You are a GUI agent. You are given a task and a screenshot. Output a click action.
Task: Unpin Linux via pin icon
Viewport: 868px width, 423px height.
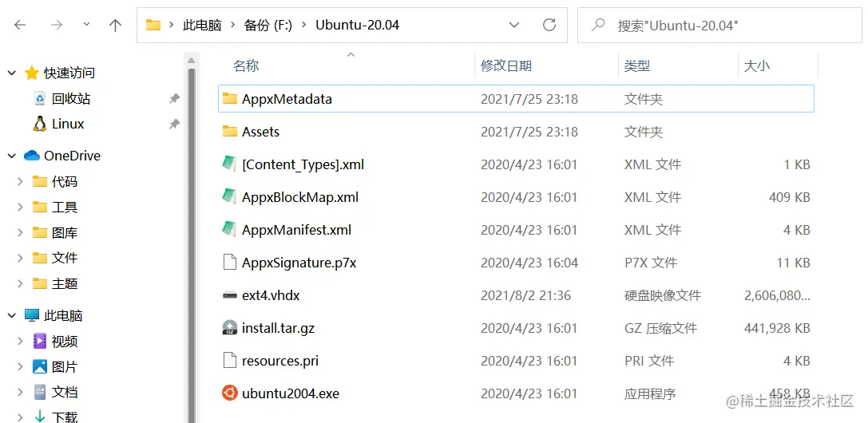[174, 124]
